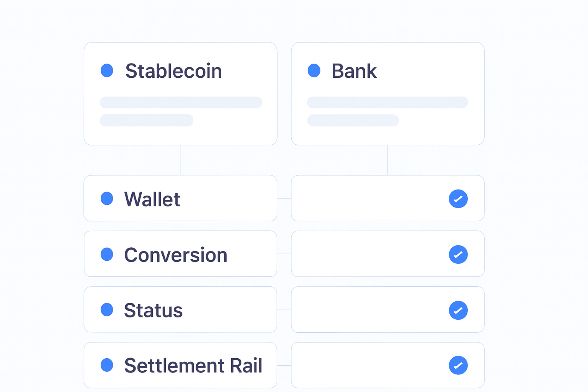Open the Wallet row

pyautogui.click(x=180, y=198)
